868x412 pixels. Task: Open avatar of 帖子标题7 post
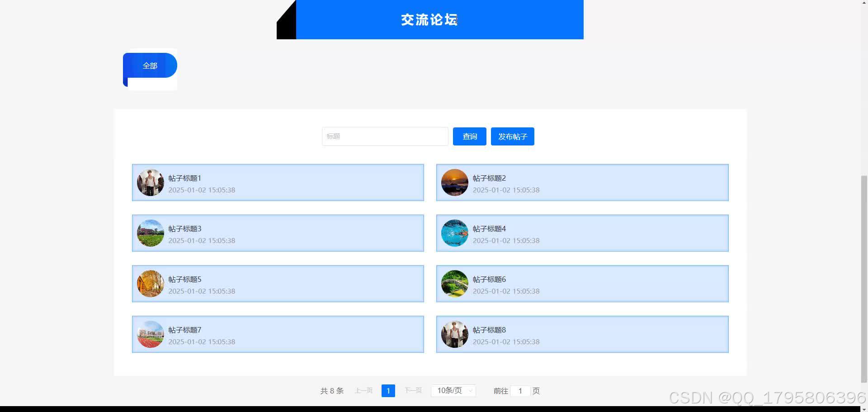pyautogui.click(x=151, y=334)
